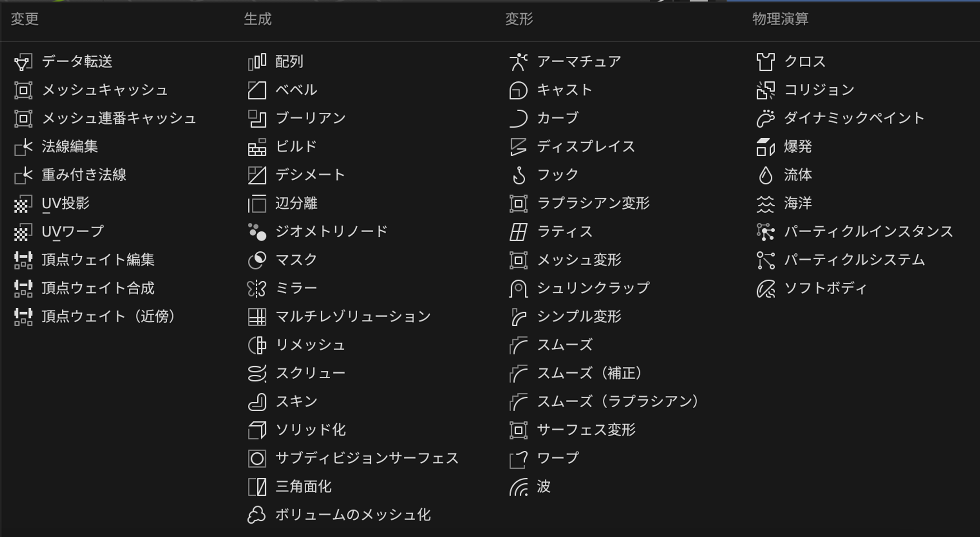
Task: Click the 変更 column header
Action: point(24,19)
